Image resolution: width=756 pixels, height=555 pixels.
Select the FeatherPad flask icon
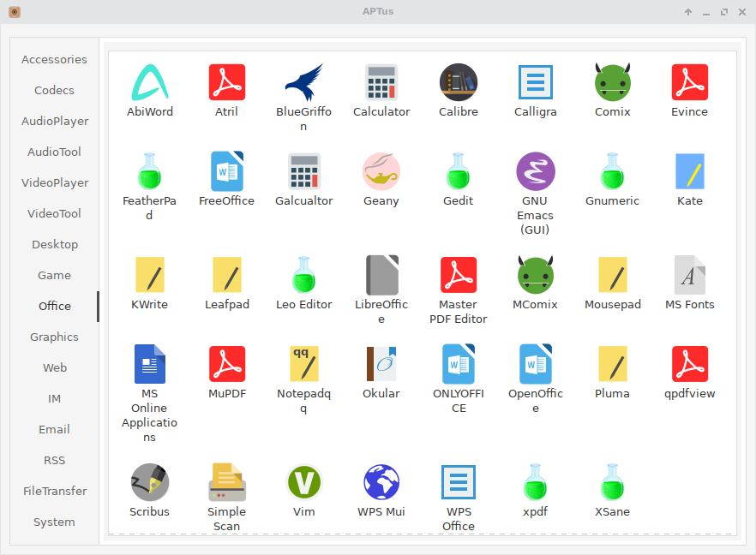point(149,171)
